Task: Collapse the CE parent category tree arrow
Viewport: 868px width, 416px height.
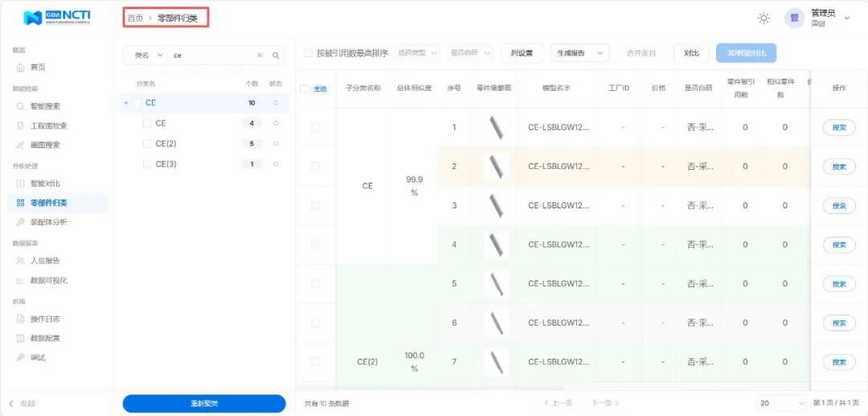Action: 126,103
